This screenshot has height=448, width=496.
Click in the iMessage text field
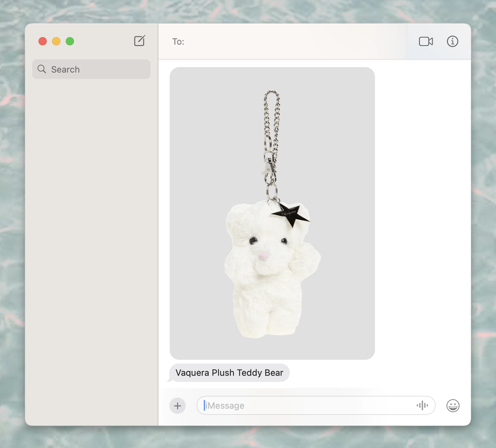316,405
